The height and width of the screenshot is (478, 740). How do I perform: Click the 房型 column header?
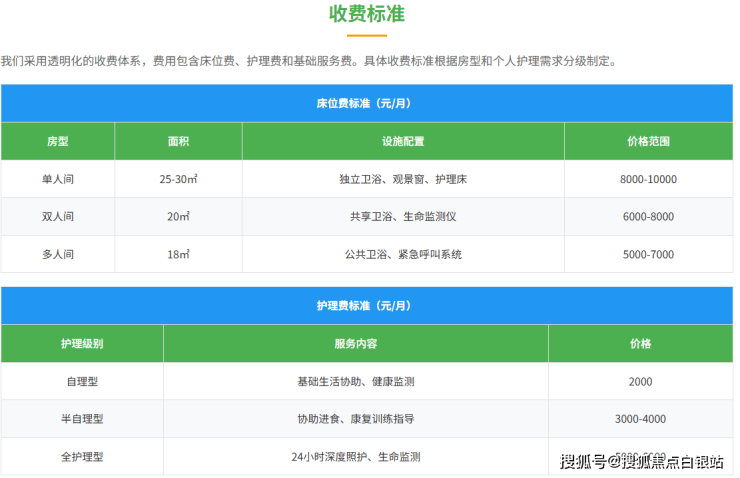coord(58,141)
